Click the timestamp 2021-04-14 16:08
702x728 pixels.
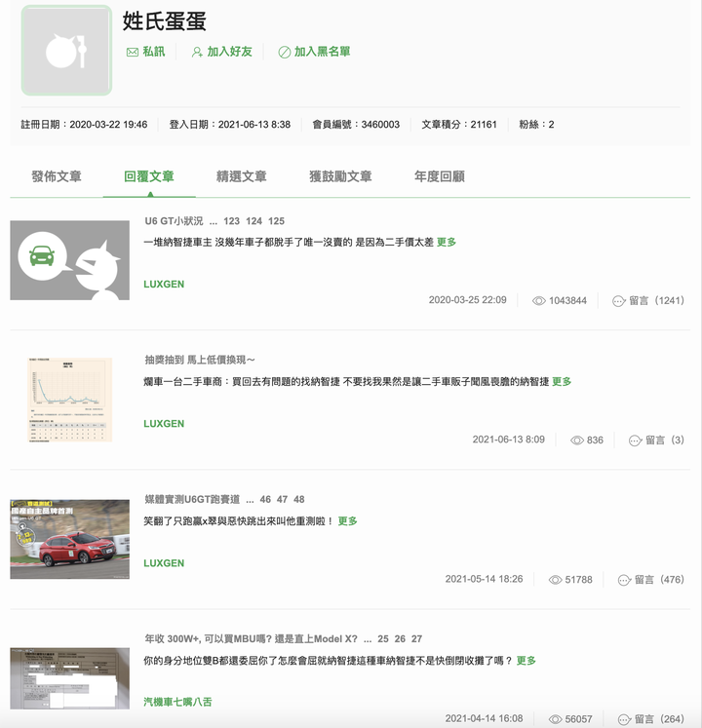(x=485, y=718)
